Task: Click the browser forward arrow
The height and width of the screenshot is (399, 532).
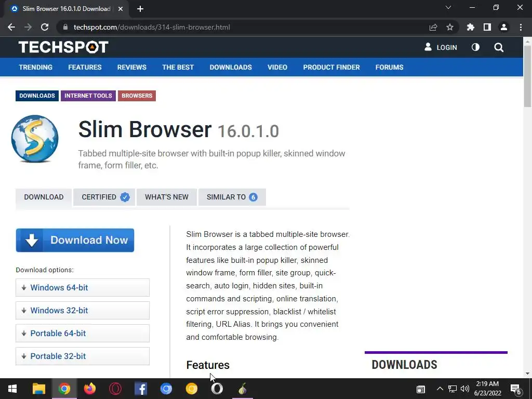Action: [28, 27]
